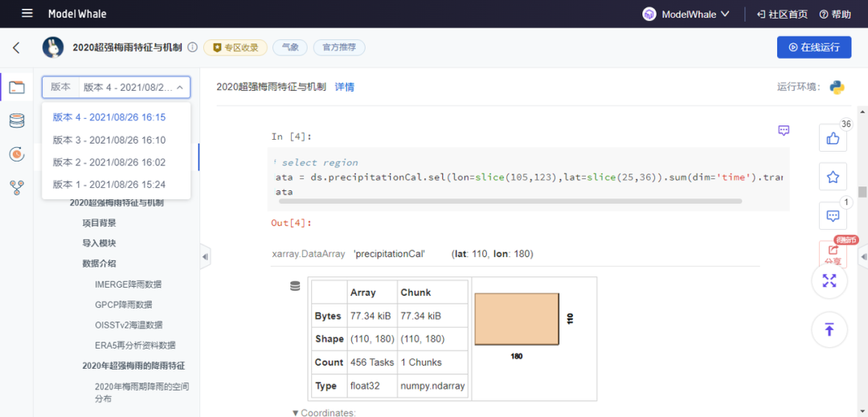Favorite the project with star icon
868x417 pixels.
click(x=833, y=177)
